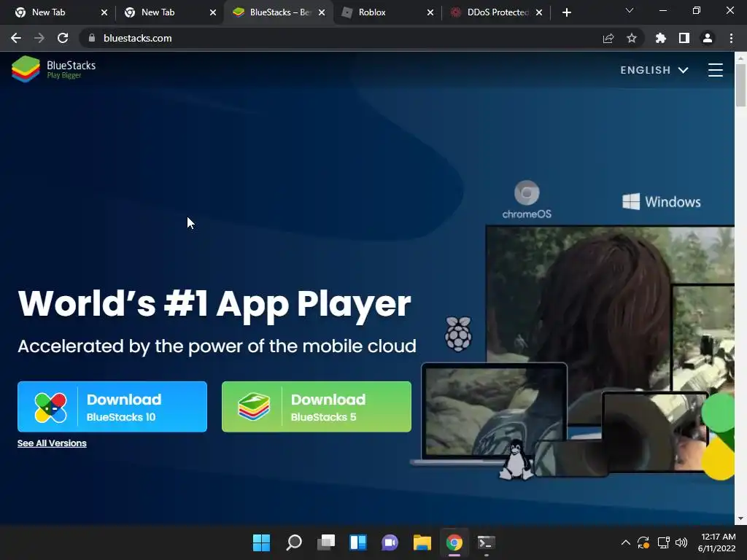Close the Roblox tab
The image size is (747, 560).
coord(430,12)
